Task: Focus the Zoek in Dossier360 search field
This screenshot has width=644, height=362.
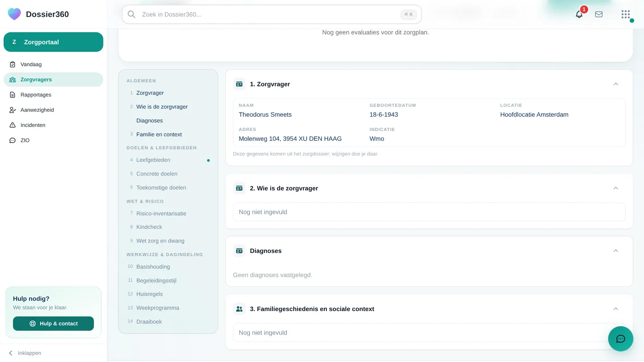Action: click(x=272, y=14)
